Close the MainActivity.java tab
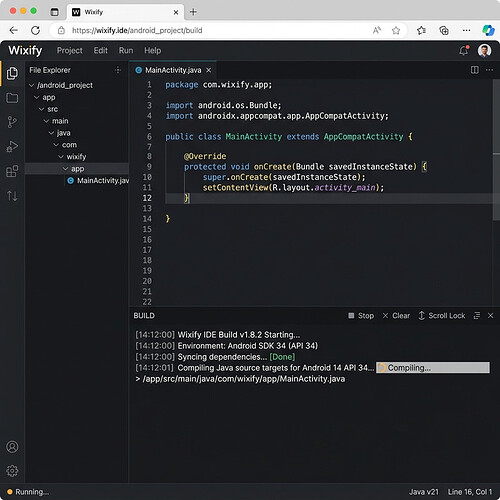Screen dimensions: 500x500 [209, 70]
